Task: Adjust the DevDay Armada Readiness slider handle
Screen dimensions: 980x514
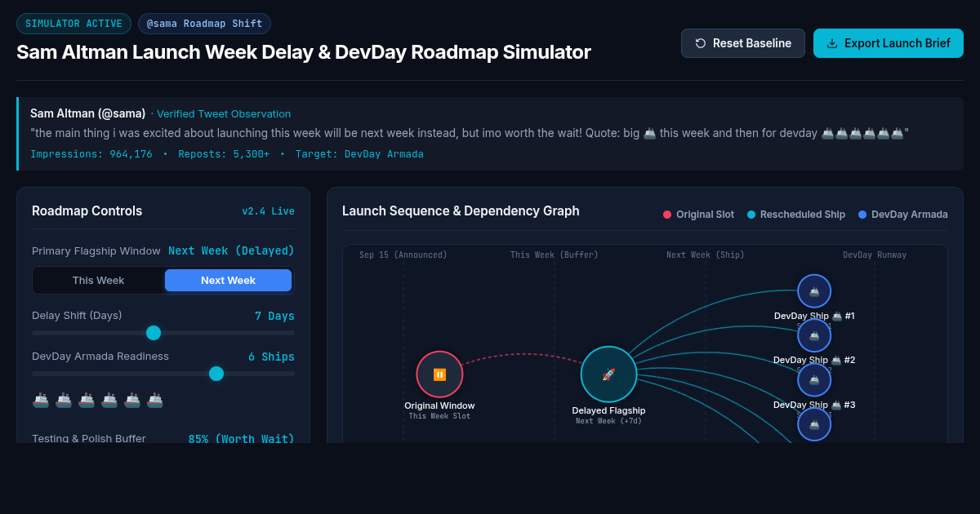Action: [216, 374]
